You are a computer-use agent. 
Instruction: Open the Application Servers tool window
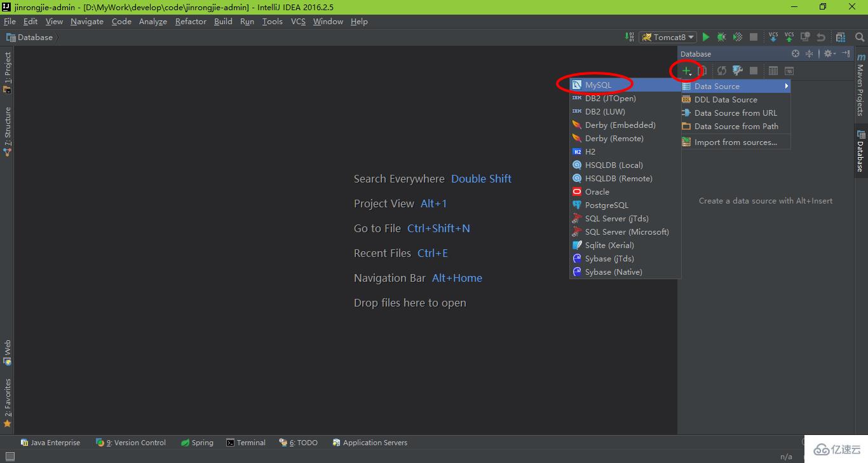pos(370,443)
